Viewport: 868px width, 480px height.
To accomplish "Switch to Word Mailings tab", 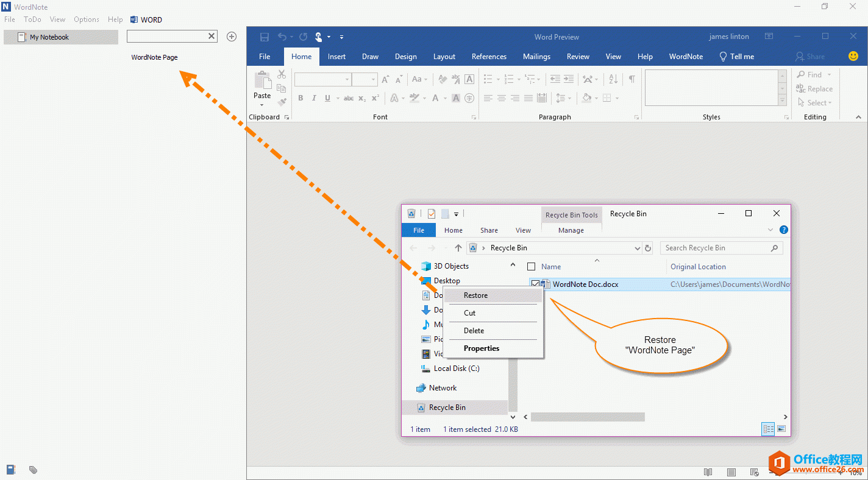I will pyautogui.click(x=536, y=57).
